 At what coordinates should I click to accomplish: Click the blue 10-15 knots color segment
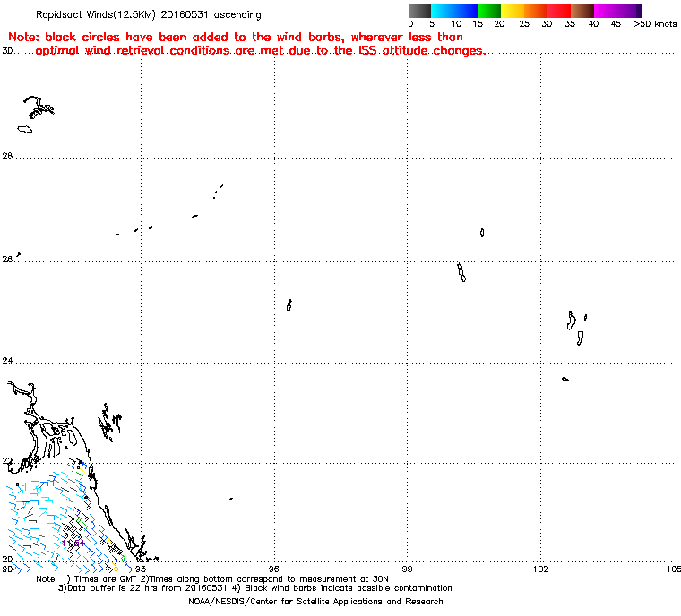point(466,11)
